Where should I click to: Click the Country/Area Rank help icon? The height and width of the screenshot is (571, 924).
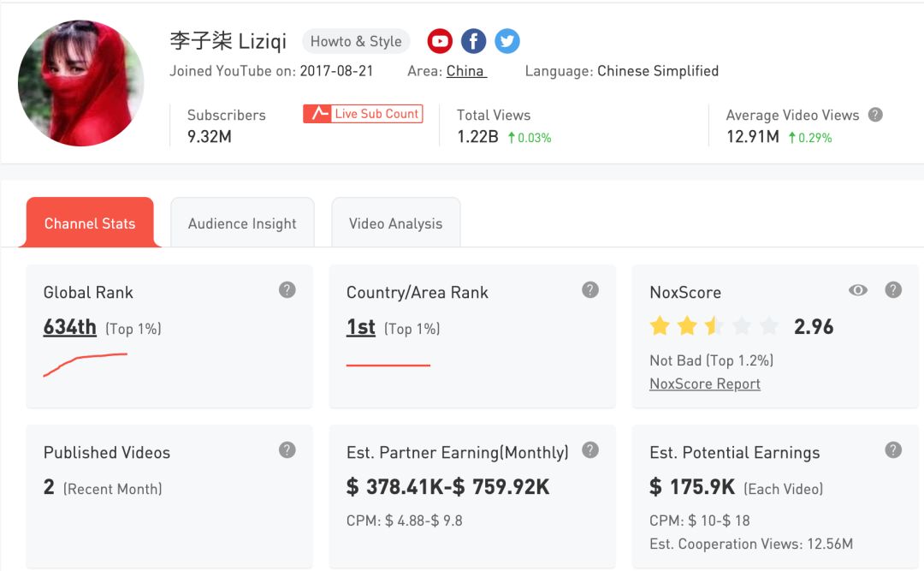[x=590, y=290]
